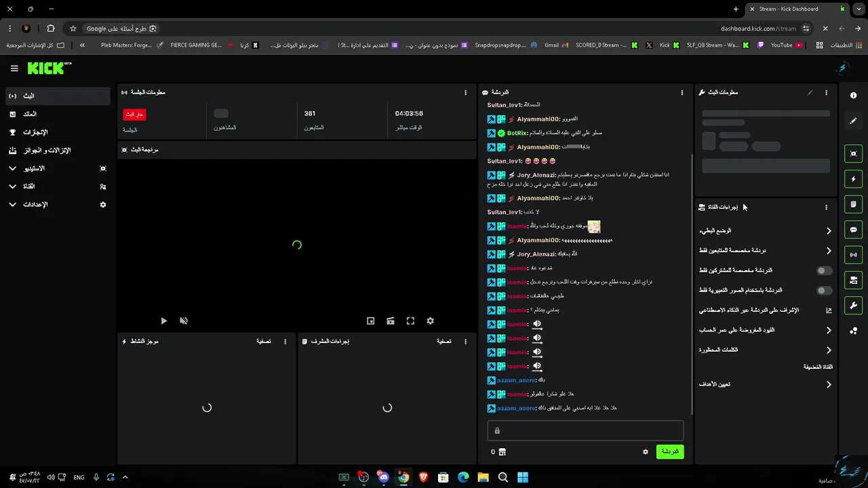Open stream preview player settings gear
The image size is (868, 488).
pyautogui.click(x=430, y=321)
